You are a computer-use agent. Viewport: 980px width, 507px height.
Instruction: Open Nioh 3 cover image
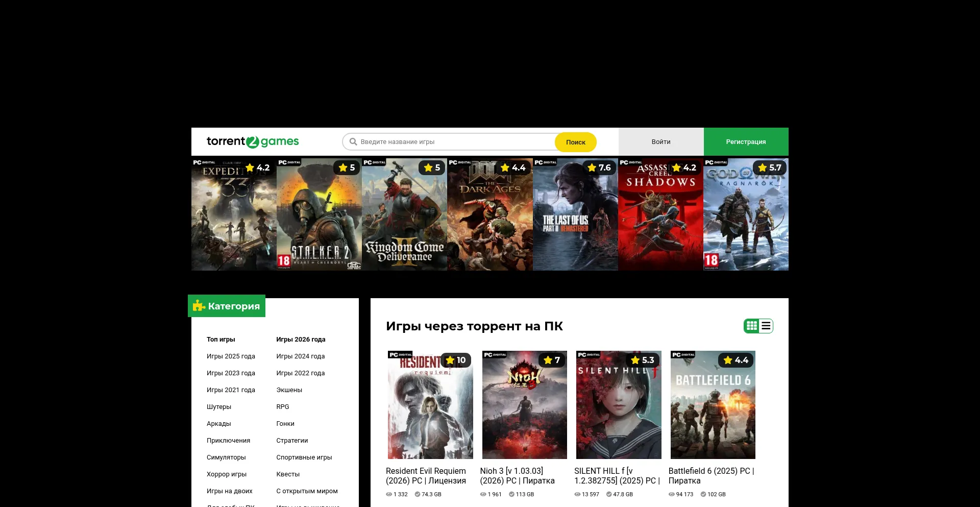click(x=525, y=405)
